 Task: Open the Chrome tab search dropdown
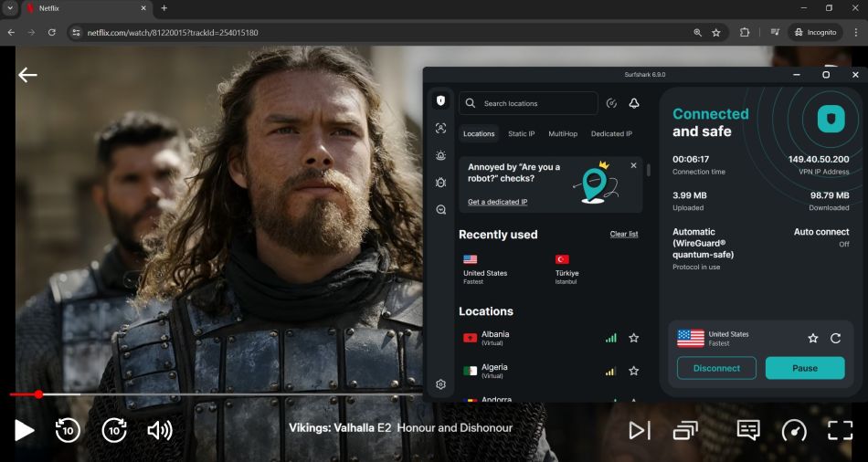10,8
